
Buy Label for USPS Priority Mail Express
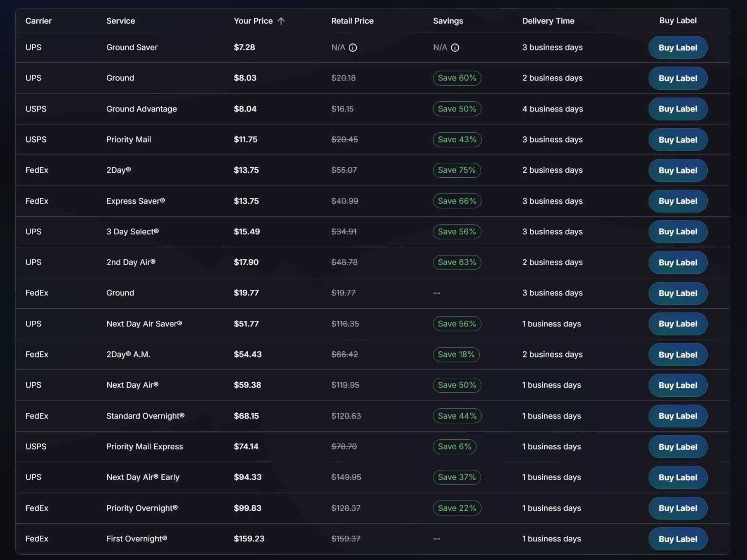click(x=678, y=447)
